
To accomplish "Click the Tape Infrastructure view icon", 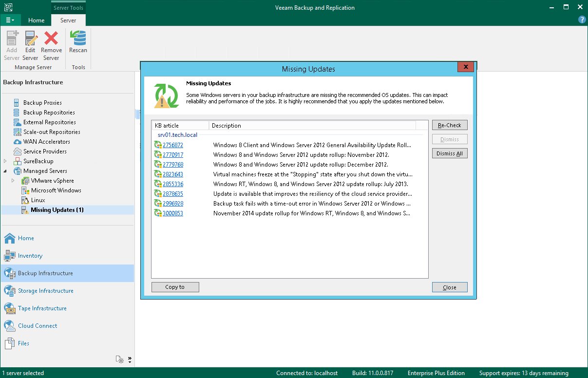I will (x=10, y=308).
